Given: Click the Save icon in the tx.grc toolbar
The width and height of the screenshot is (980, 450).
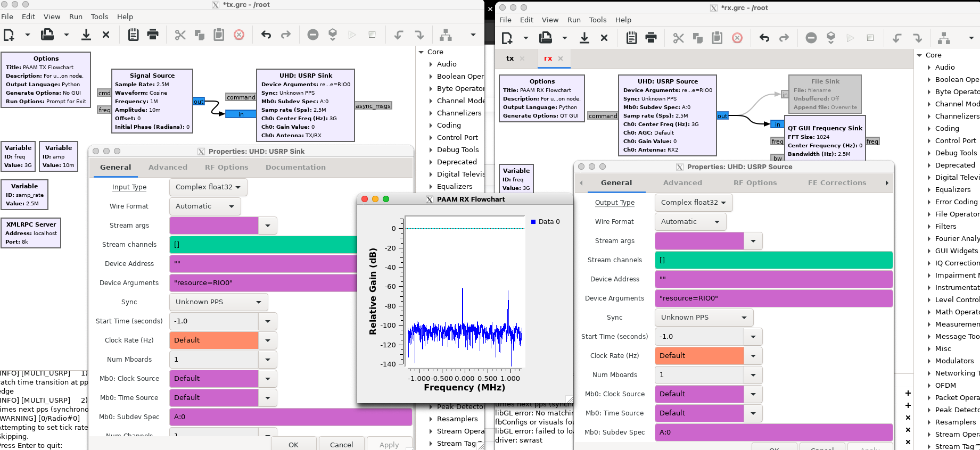Looking at the screenshot, I should click(x=86, y=35).
